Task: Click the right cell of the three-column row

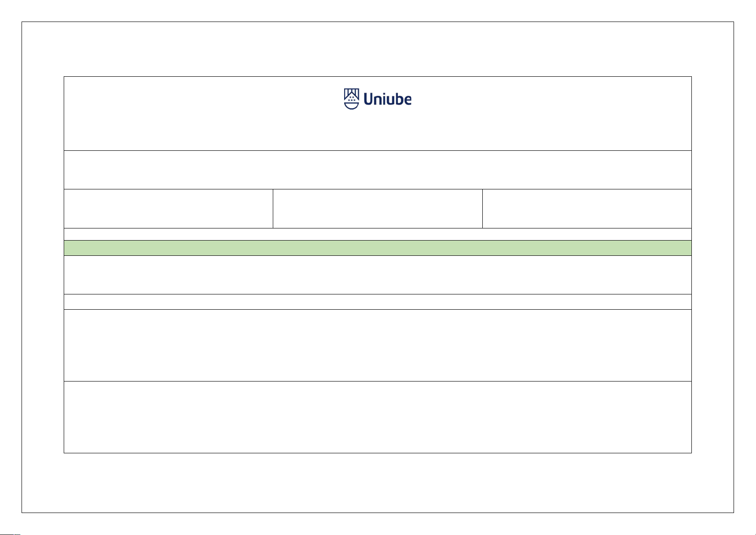Action: pos(587,209)
